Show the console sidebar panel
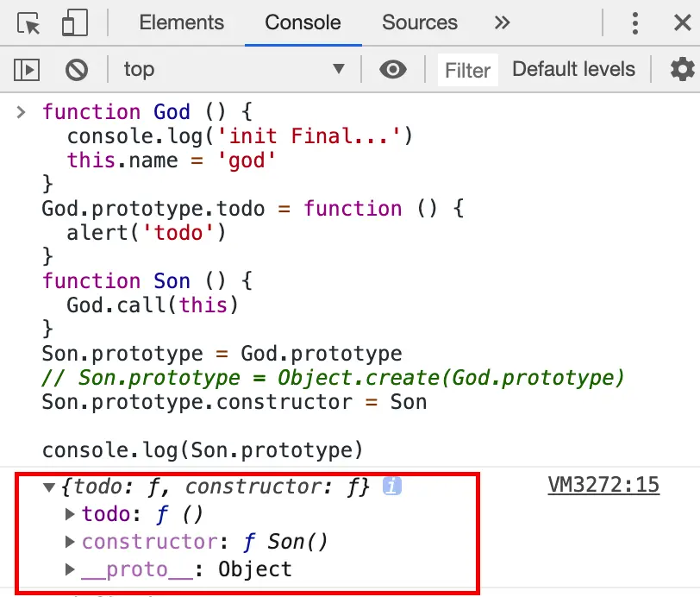The height and width of the screenshot is (597, 700). [x=28, y=69]
